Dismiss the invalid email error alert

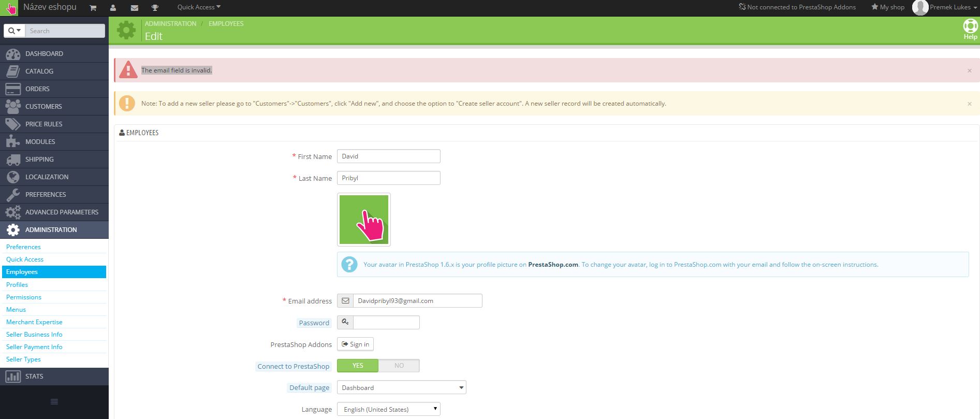pyautogui.click(x=970, y=70)
